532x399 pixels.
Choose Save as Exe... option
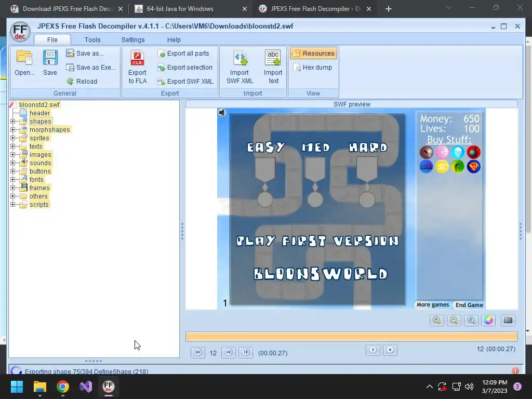tap(91, 67)
